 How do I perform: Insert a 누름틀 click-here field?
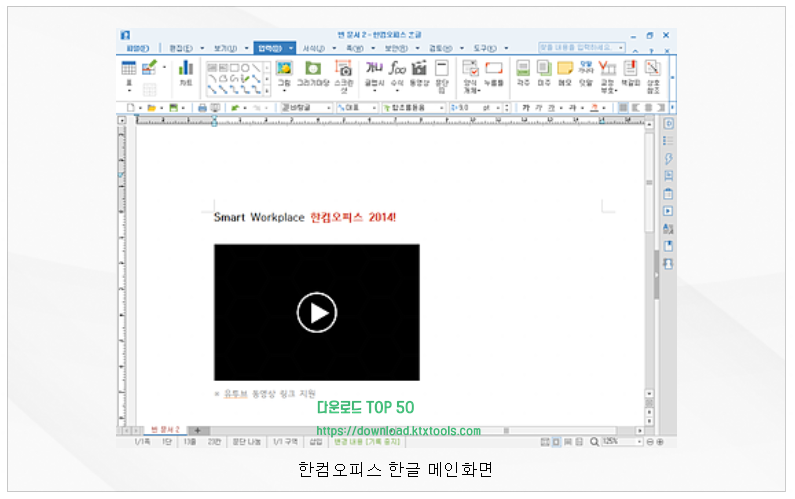(494, 73)
